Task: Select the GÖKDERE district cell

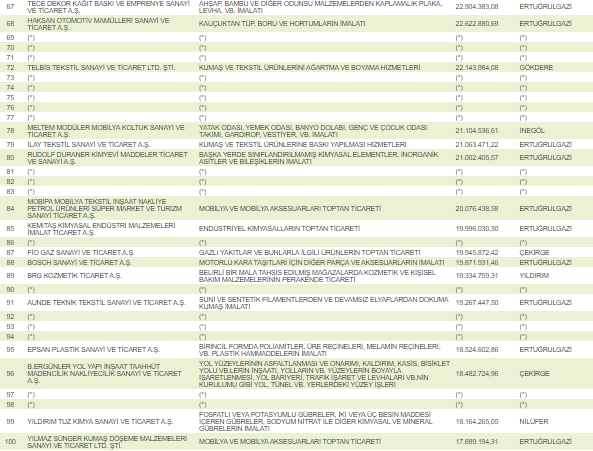Action: 536,68
